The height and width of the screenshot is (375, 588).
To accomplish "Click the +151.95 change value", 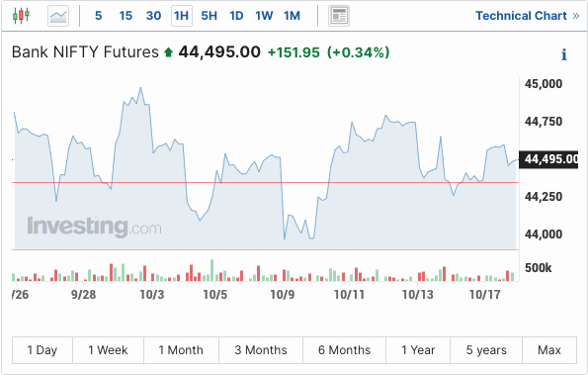I will [294, 52].
